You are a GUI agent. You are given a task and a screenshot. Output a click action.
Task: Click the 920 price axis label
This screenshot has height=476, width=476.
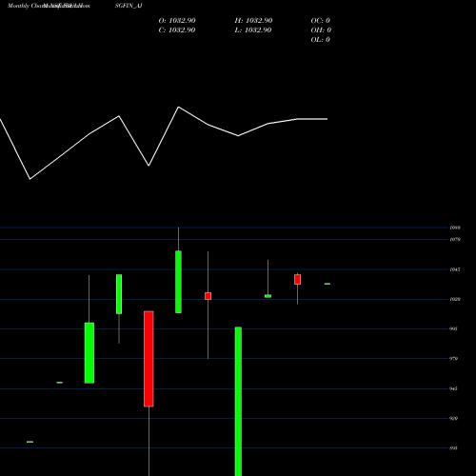click(454, 418)
